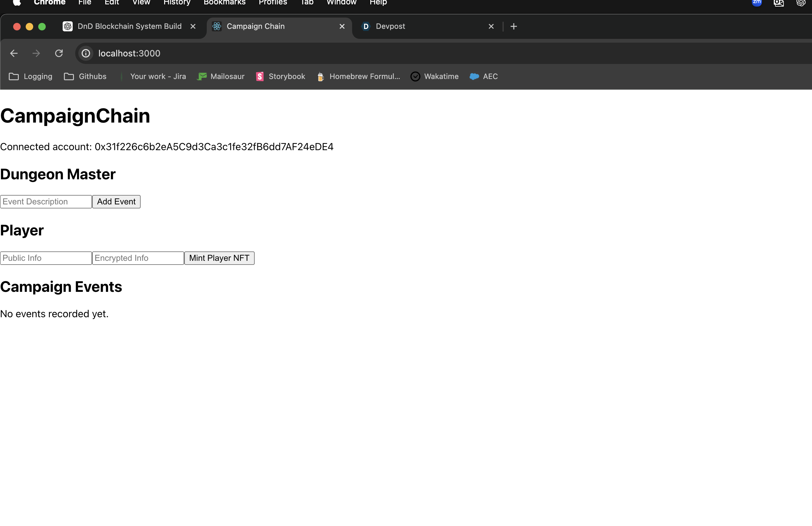
Task: Close the Devpost tab
Action: tap(491, 26)
